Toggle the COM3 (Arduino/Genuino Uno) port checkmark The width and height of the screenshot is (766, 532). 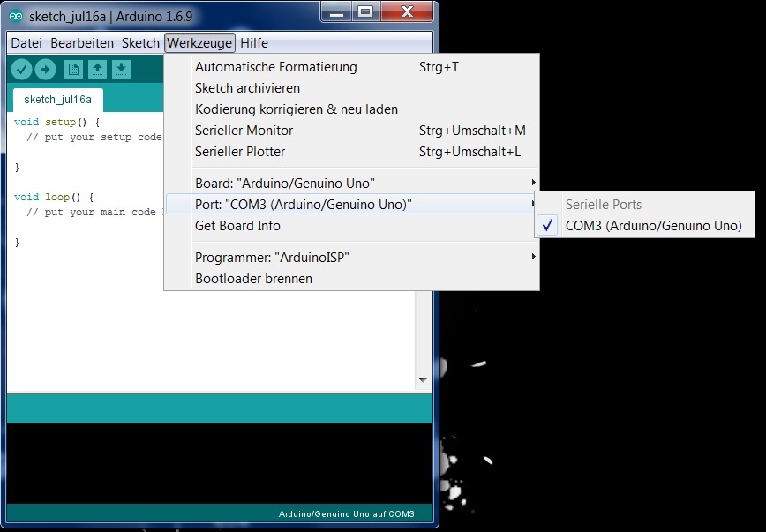[x=653, y=226]
